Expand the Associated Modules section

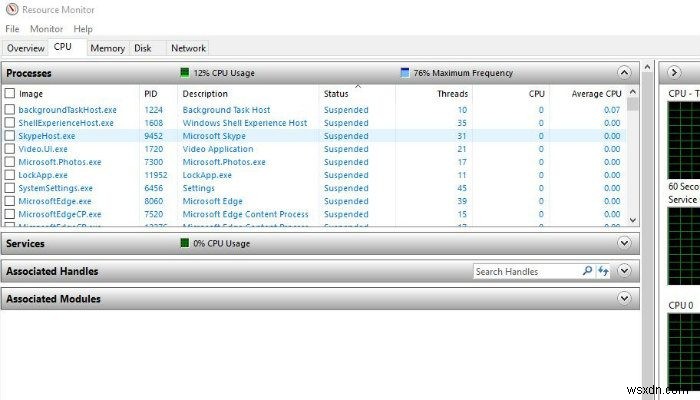[x=624, y=298]
